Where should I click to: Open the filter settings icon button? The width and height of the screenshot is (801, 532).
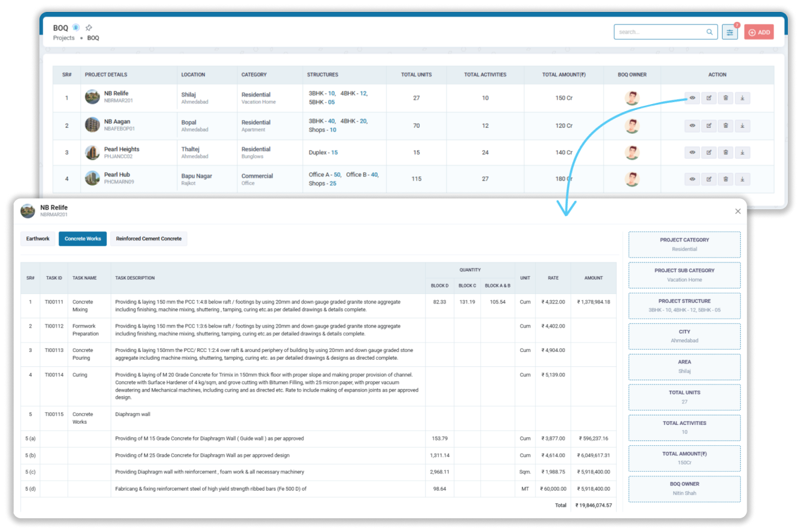(729, 32)
